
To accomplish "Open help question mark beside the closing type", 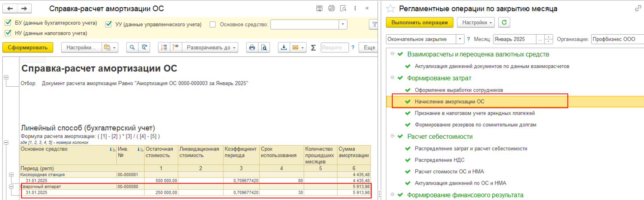I will 468,39.
